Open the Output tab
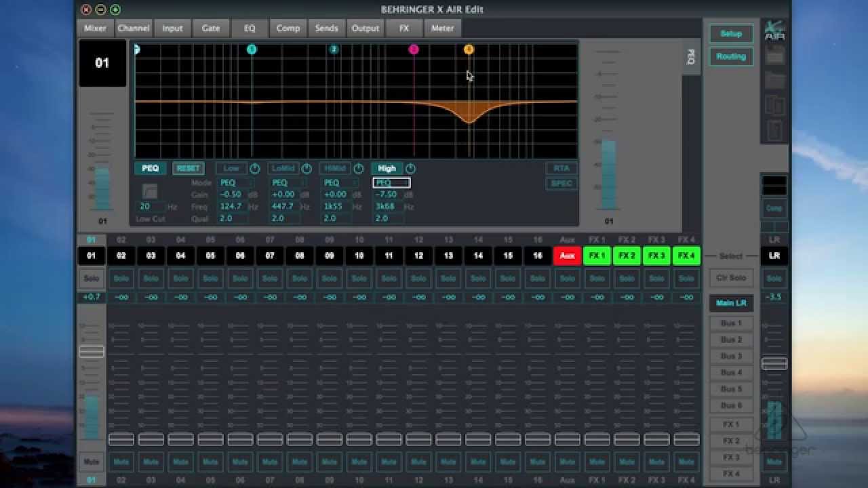The width and height of the screenshot is (868, 488). tap(366, 28)
